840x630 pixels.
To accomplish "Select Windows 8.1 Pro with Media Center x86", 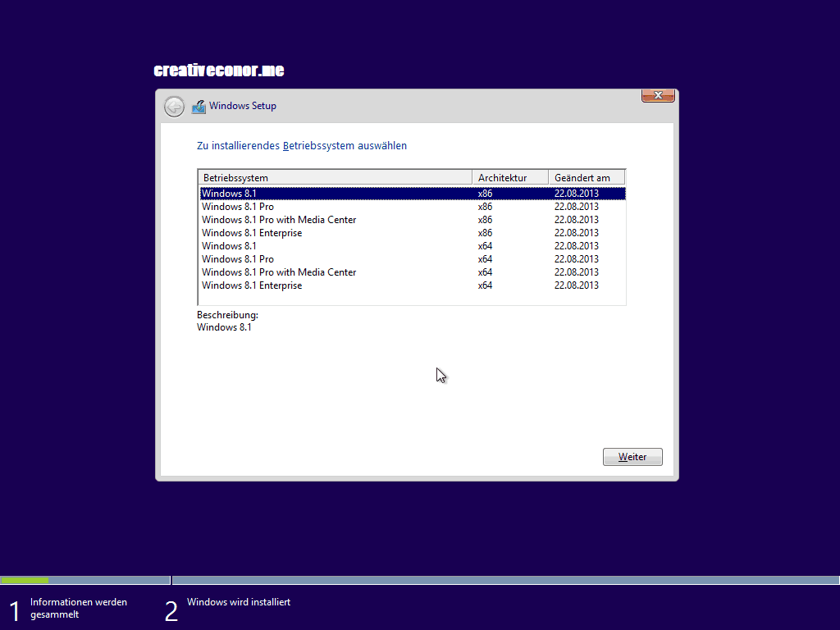I will [x=413, y=220].
